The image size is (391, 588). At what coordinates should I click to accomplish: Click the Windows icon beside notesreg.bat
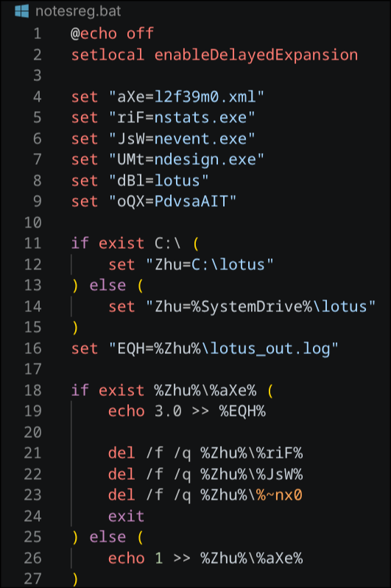pos(22,11)
